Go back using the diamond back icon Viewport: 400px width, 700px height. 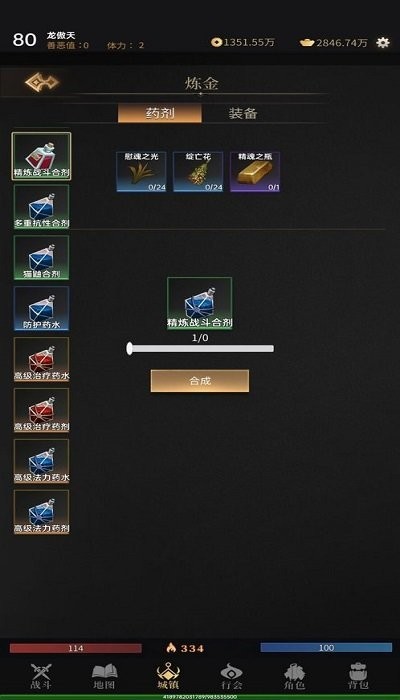[42, 82]
